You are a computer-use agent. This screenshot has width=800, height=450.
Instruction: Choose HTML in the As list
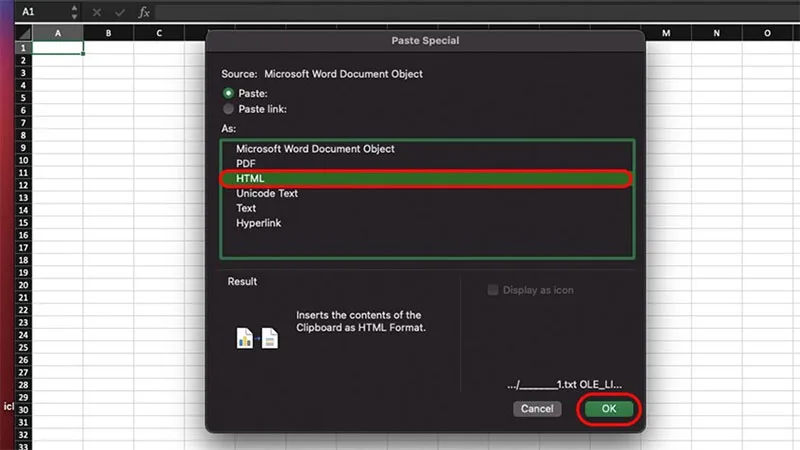coord(428,179)
